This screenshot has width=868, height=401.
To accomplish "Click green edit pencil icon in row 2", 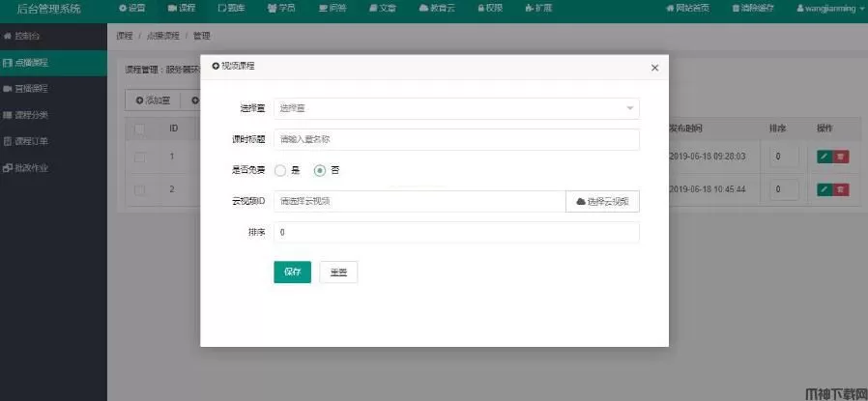I will 824,189.
